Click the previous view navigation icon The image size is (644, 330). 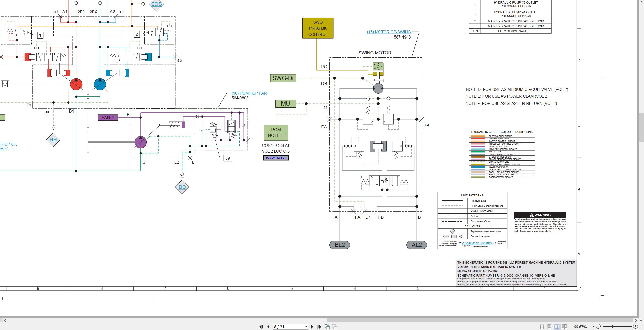pyautogui.click(x=327, y=327)
